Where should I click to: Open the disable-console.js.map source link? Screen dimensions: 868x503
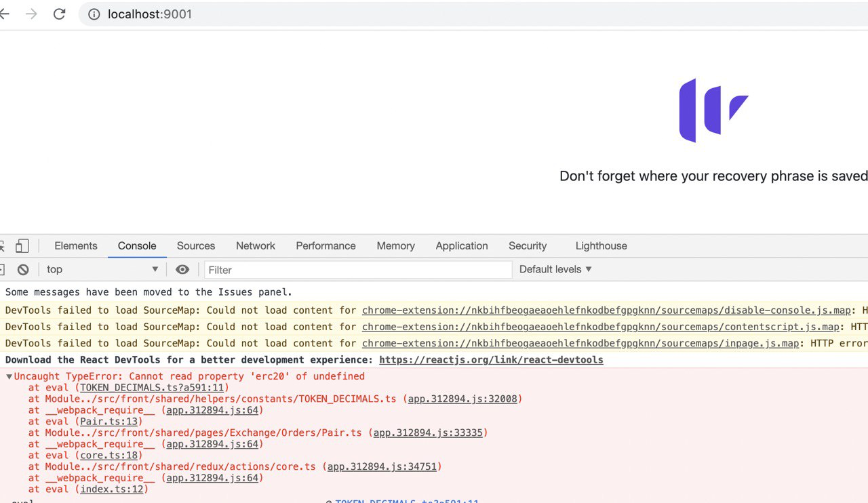(x=606, y=310)
